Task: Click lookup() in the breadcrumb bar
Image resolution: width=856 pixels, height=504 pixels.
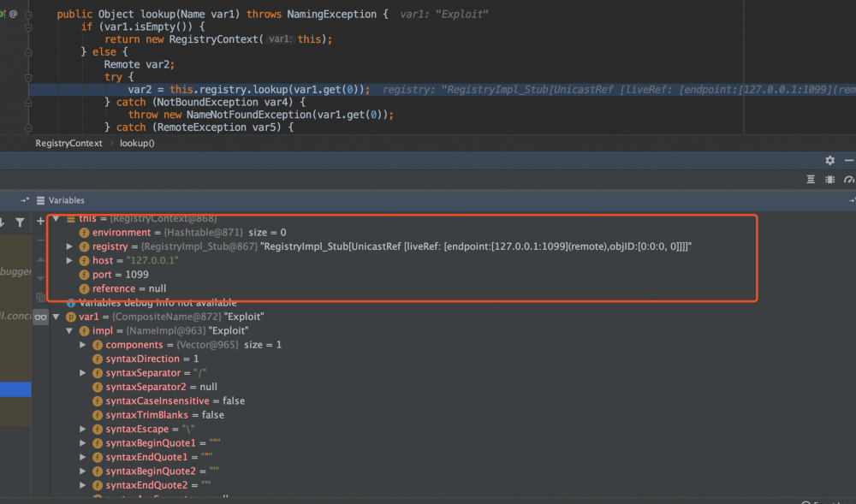Action: point(137,144)
